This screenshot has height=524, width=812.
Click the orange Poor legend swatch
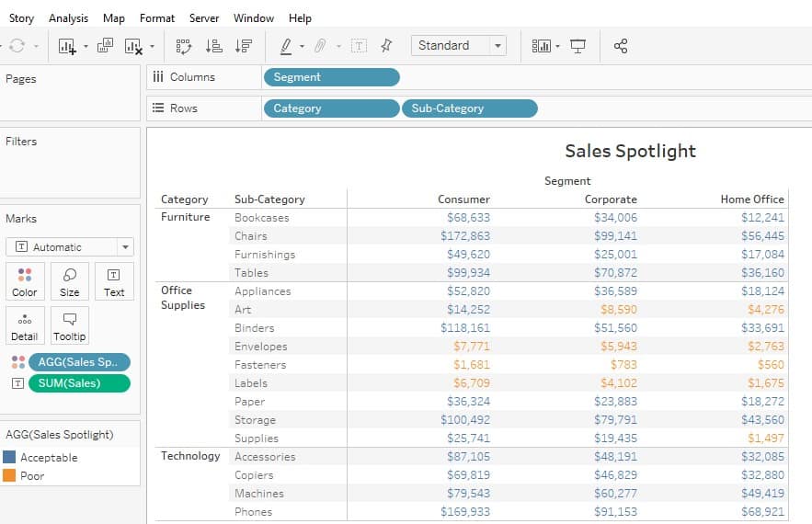pyautogui.click(x=9, y=476)
